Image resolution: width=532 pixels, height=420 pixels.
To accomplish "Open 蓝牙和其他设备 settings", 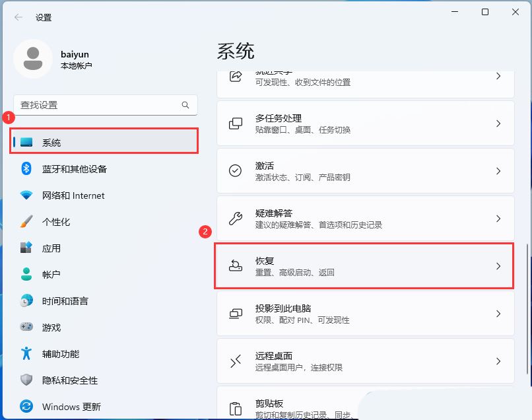I will click(x=104, y=169).
